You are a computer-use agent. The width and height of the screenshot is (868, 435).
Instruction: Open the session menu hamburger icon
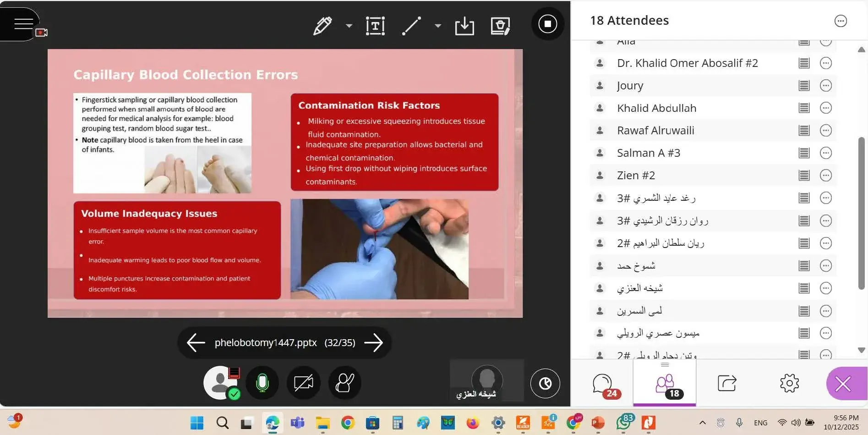point(23,24)
